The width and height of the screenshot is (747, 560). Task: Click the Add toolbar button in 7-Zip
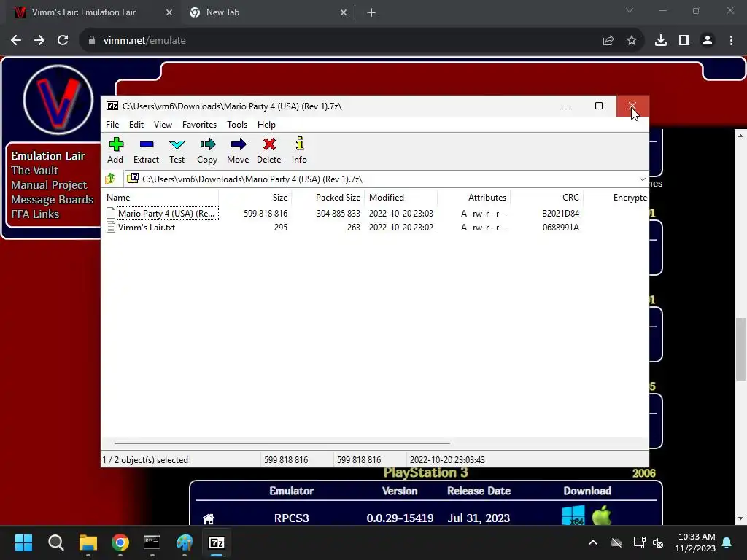(x=115, y=150)
